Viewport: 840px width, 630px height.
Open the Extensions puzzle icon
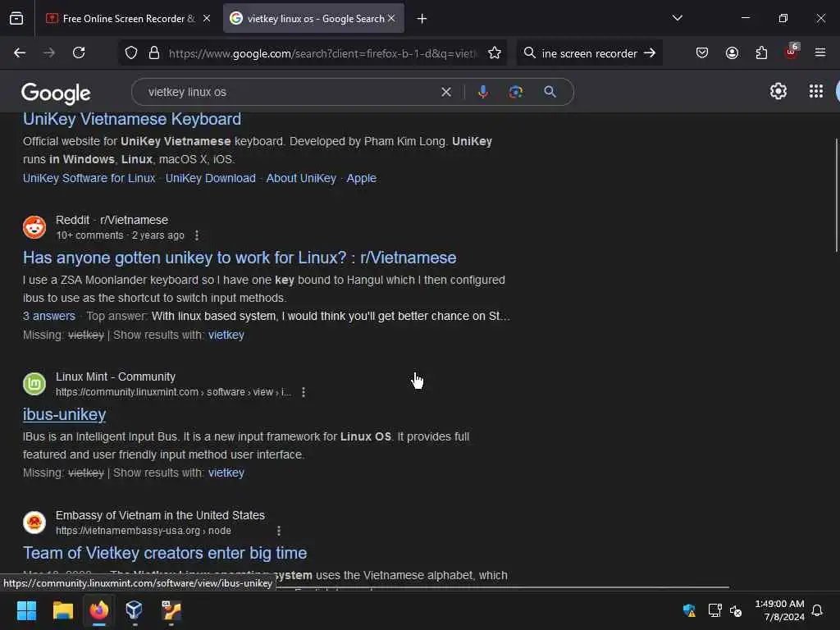(761, 52)
